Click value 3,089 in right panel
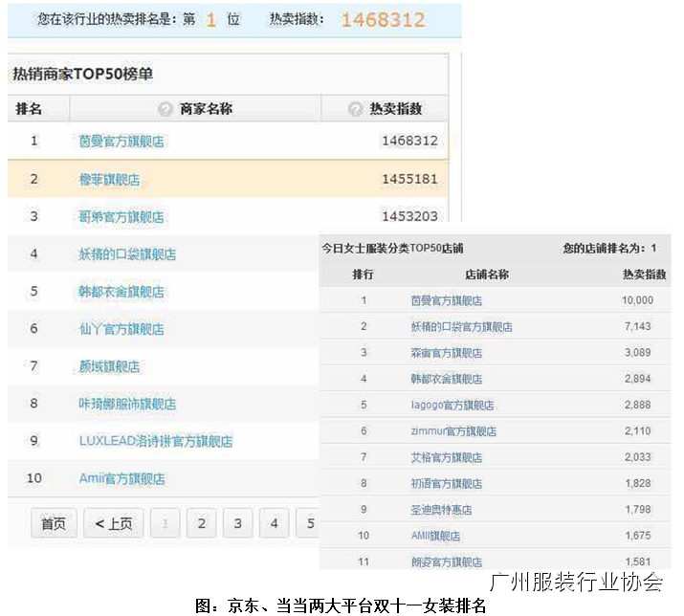The width and height of the screenshot is (684, 616). pyautogui.click(x=637, y=353)
